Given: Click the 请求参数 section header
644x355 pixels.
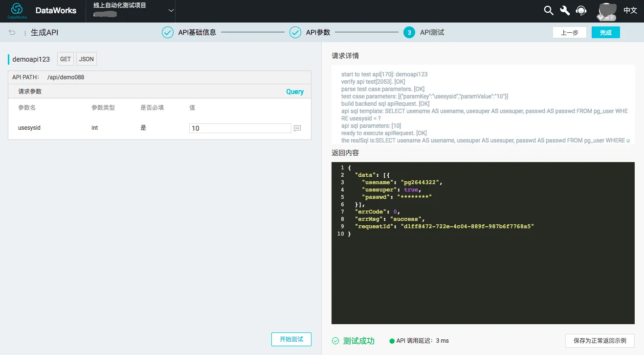Looking at the screenshot, I should tap(30, 92).
